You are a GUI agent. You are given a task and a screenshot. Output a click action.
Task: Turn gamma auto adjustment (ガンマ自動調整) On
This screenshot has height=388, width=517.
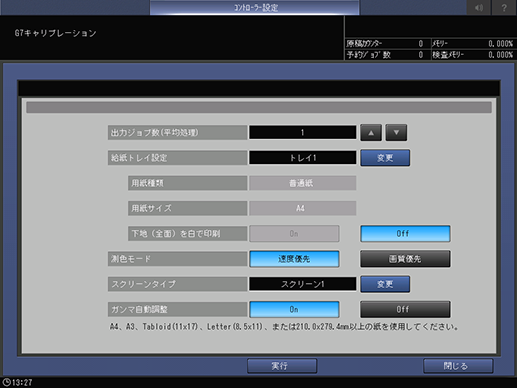[x=294, y=309]
